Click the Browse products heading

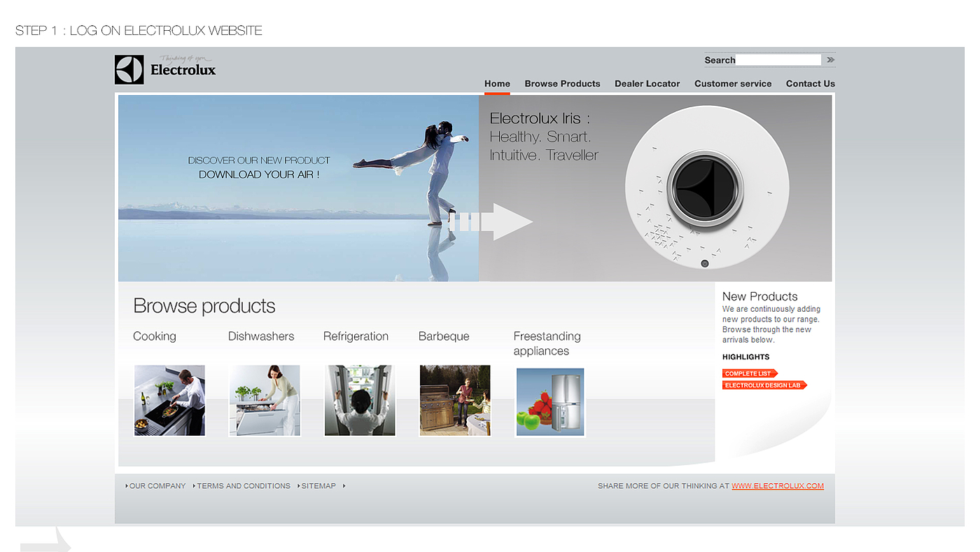click(204, 306)
